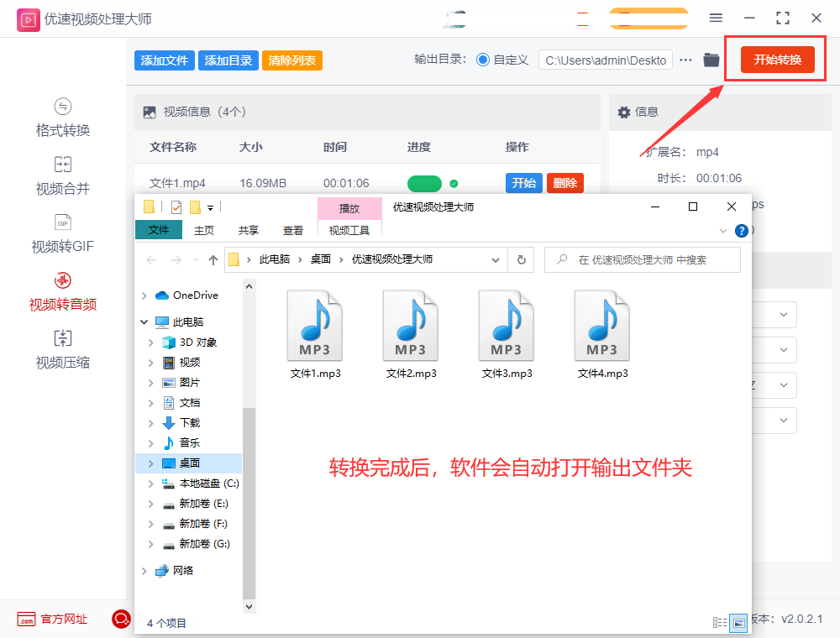Click the progress bar of 文件1.mp4

coord(424,183)
